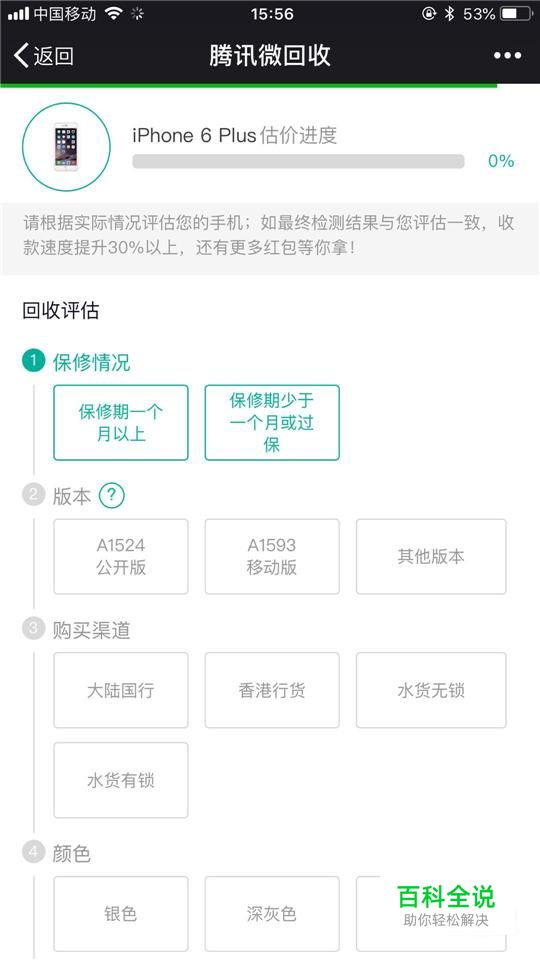Choose A1593 移动版 version
The image size is (540, 960).
pos(272,557)
